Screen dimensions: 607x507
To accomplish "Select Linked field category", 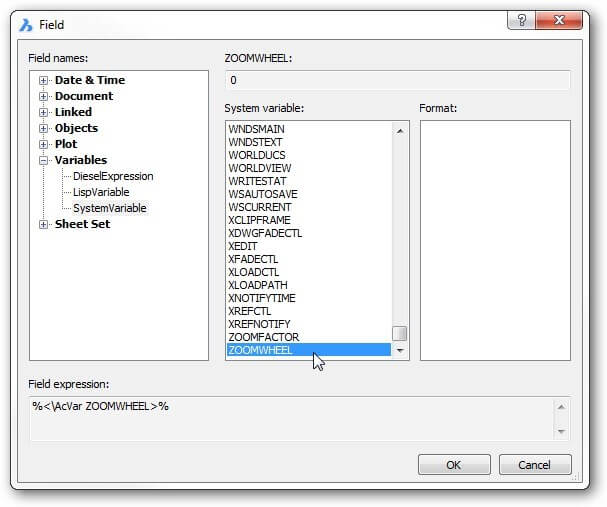I will click(74, 112).
